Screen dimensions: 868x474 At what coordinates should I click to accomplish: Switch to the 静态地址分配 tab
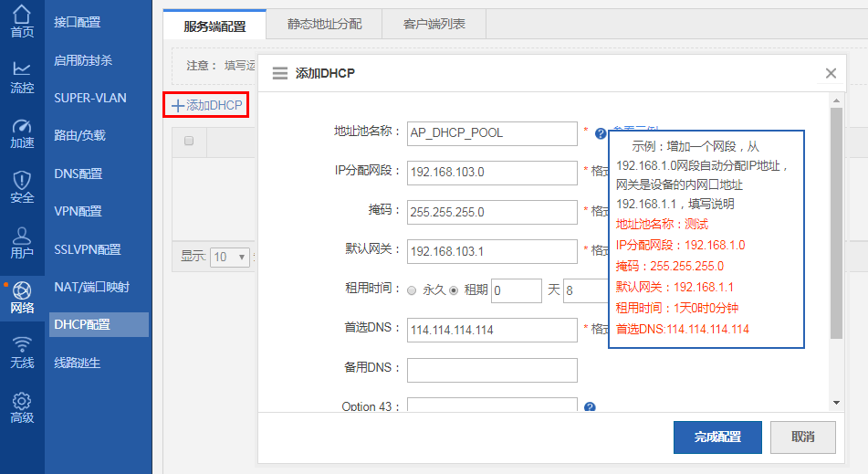[323, 26]
